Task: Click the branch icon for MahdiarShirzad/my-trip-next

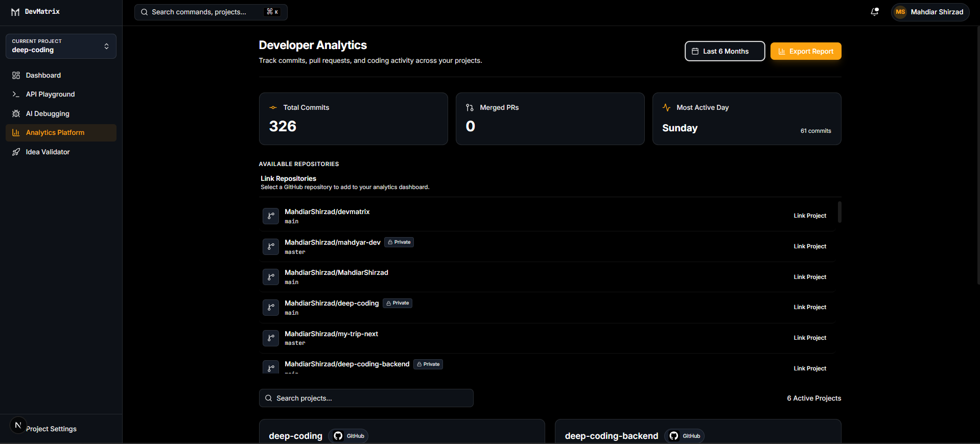Action: pos(271,338)
